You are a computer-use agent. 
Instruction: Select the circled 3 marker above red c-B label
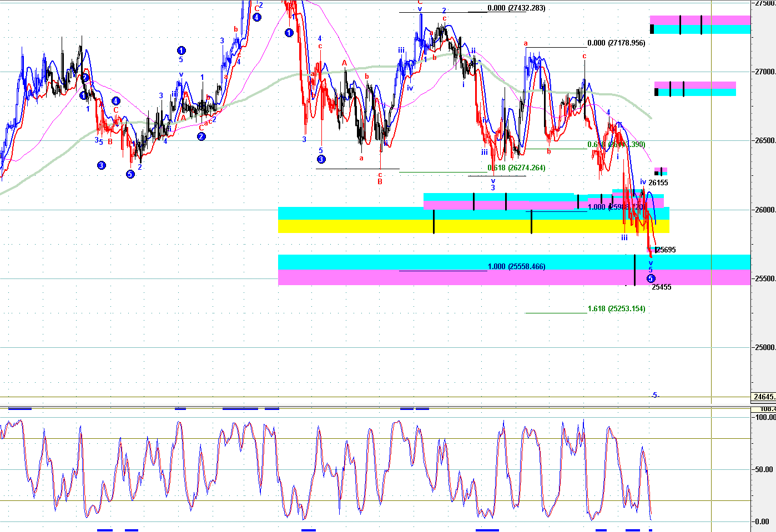pos(321,160)
